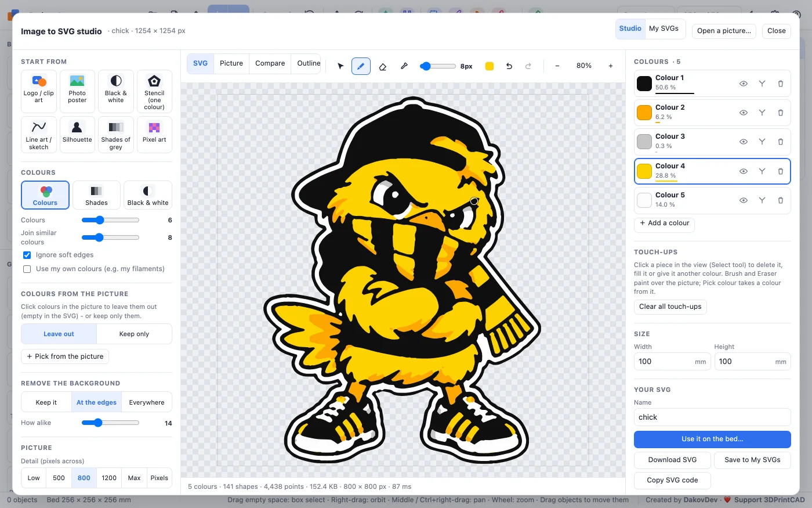Image resolution: width=812 pixels, height=508 pixels.
Task: Open the Compare view tab
Action: [x=270, y=63]
